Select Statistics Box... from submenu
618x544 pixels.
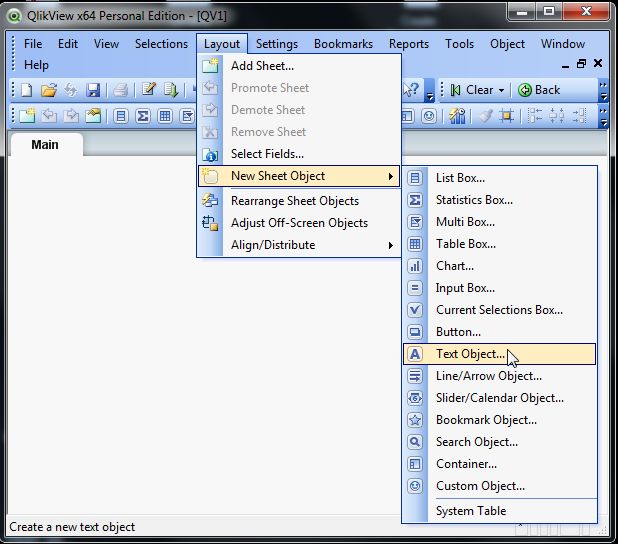pos(499,200)
